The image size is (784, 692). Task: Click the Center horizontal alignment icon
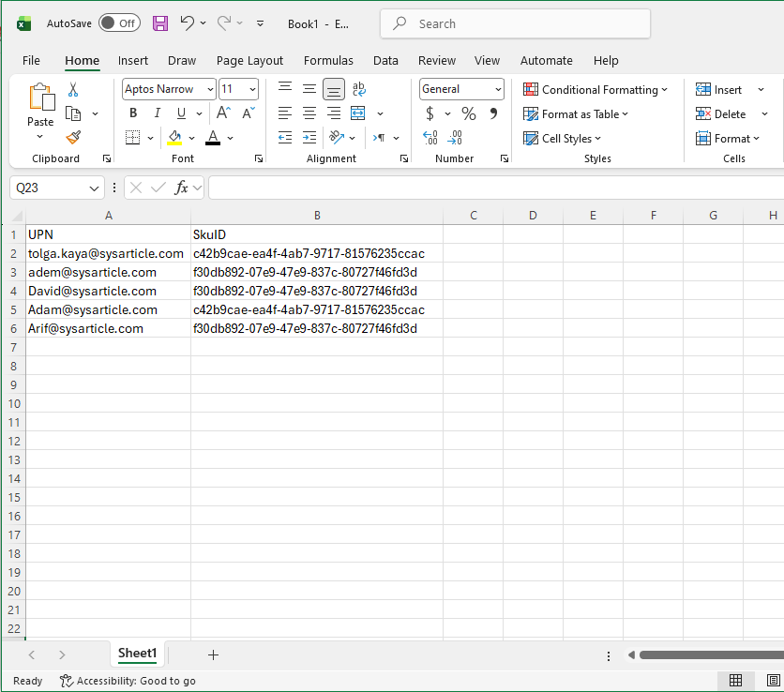(309, 113)
